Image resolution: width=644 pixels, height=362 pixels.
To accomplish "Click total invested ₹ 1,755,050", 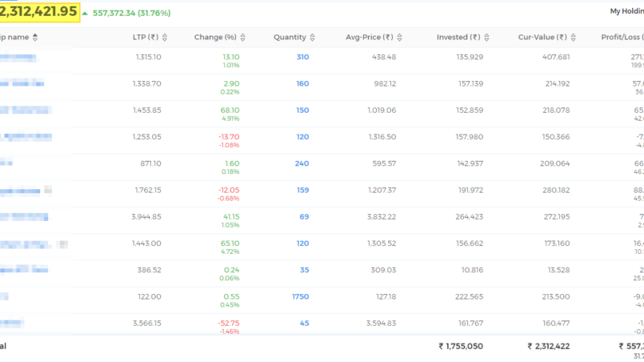I will (x=461, y=346).
